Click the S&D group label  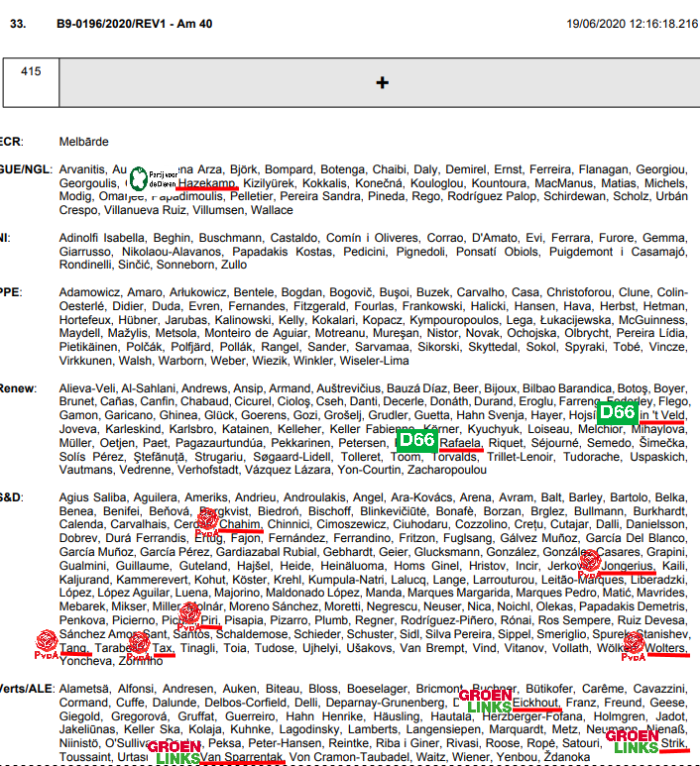tap(12, 497)
